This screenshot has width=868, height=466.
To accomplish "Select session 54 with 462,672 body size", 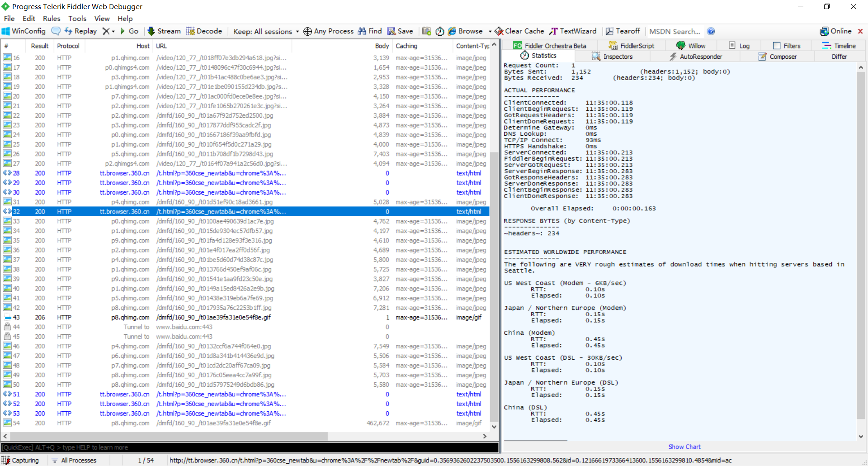I will pos(244,423).
